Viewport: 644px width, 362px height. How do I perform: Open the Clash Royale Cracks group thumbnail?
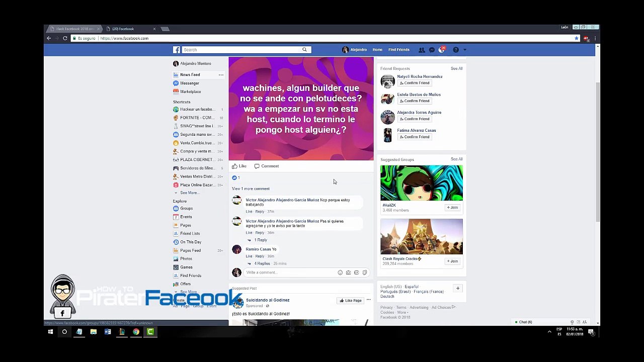point(422,236)
